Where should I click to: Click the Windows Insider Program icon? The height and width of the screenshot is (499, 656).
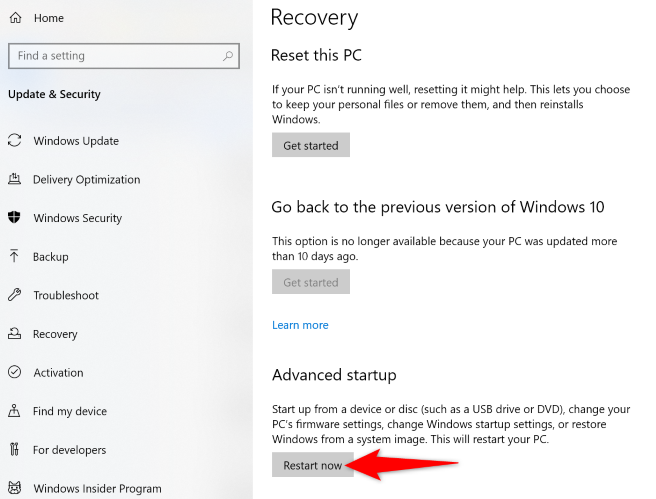tap(14, 488)
